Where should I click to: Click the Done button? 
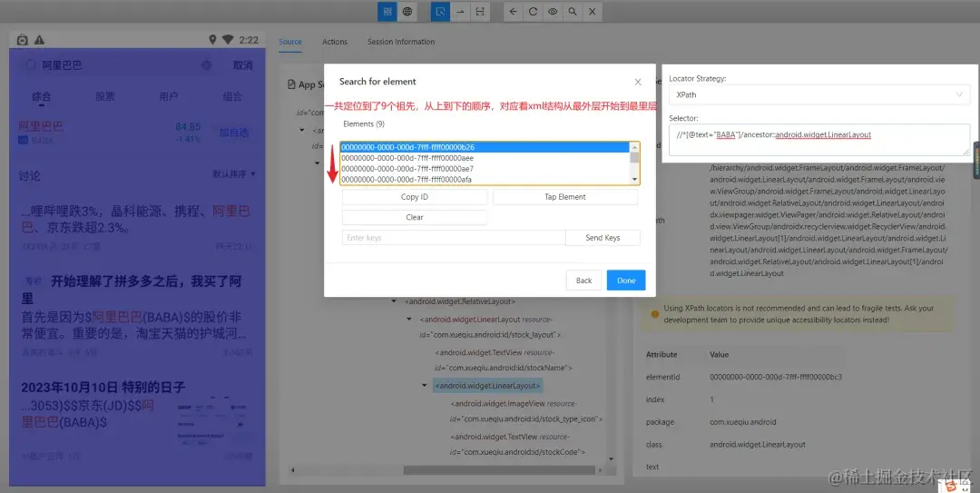pyautogui.click(x=625, y=281)
